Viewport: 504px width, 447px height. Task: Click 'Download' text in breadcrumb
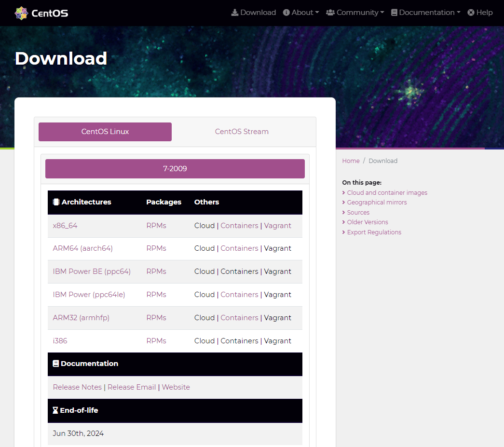383,161
